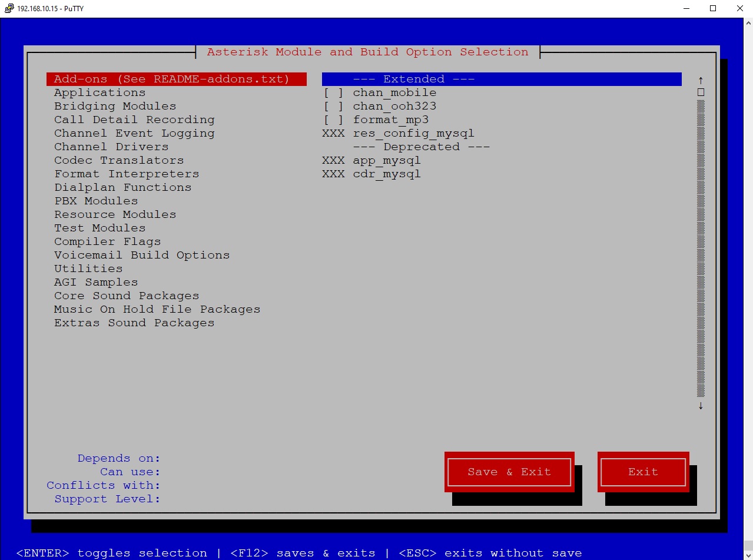Open Voicemail Build Options category
The width and height of the screenshot is (753, 560).
142,255
